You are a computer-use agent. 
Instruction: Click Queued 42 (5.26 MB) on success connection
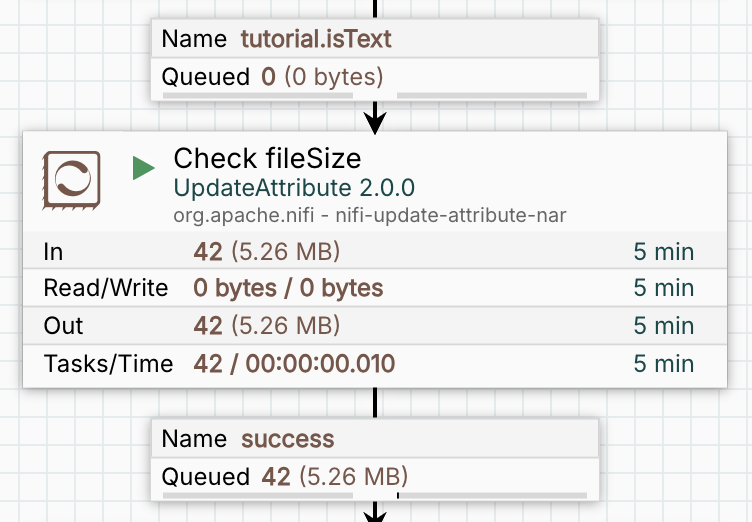[334, 476]
